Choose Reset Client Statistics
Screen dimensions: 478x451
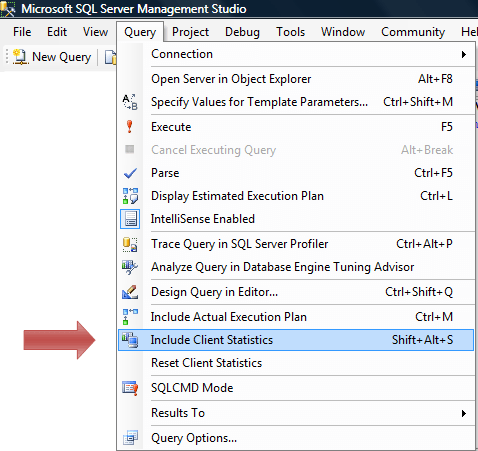tap(296, 363)
